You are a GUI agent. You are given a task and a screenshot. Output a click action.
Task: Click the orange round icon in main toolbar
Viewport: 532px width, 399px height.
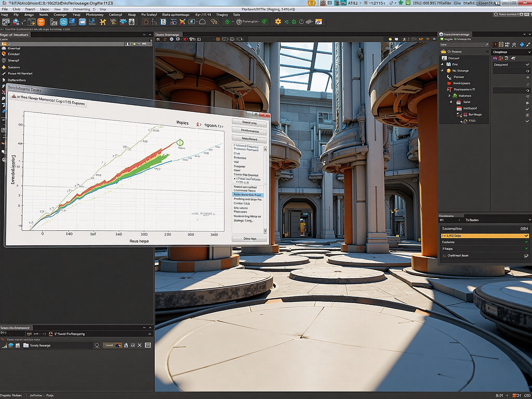[x=41, y=22]
